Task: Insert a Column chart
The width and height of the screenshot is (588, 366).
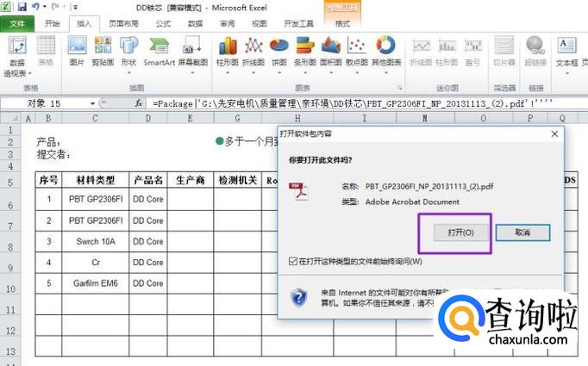Action: tap(228, 54)
